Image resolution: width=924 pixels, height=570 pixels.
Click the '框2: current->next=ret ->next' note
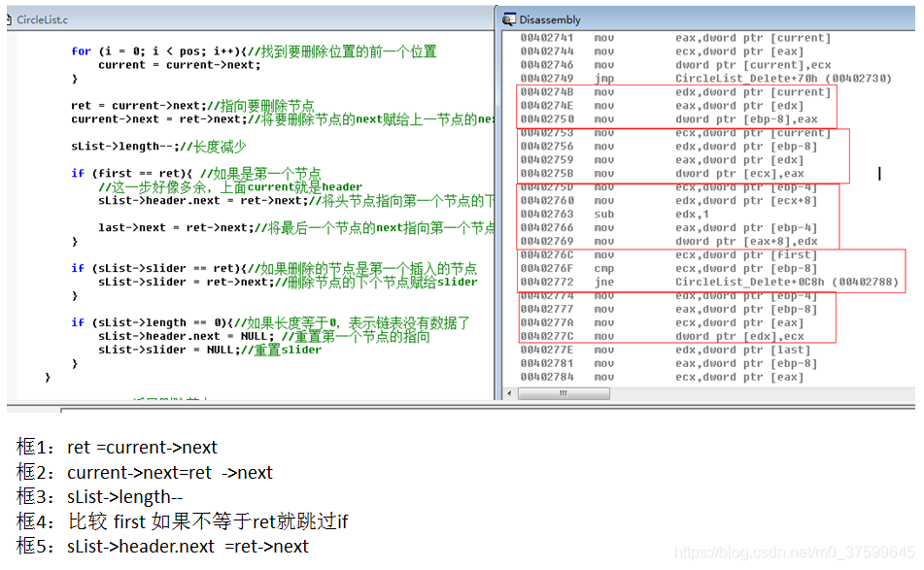pos(145,472)
